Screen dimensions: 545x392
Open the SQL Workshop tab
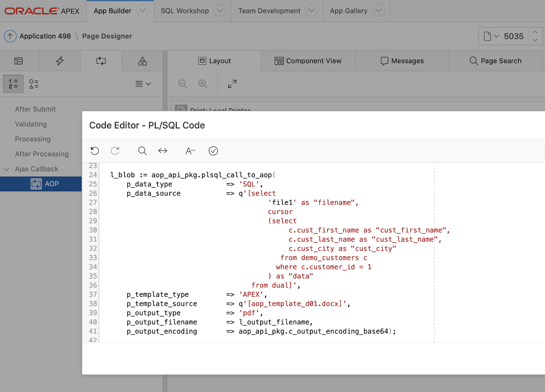pos(185,11)
